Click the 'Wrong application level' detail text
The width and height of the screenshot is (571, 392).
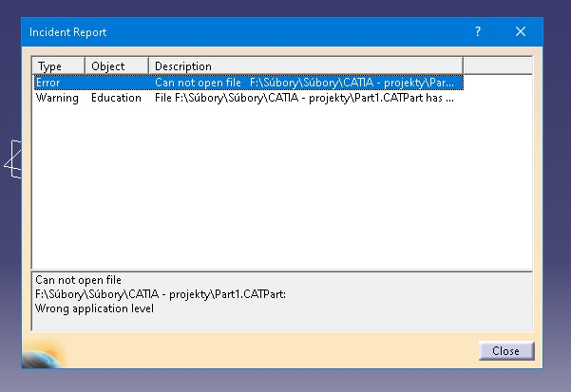[x=94, y=308]
